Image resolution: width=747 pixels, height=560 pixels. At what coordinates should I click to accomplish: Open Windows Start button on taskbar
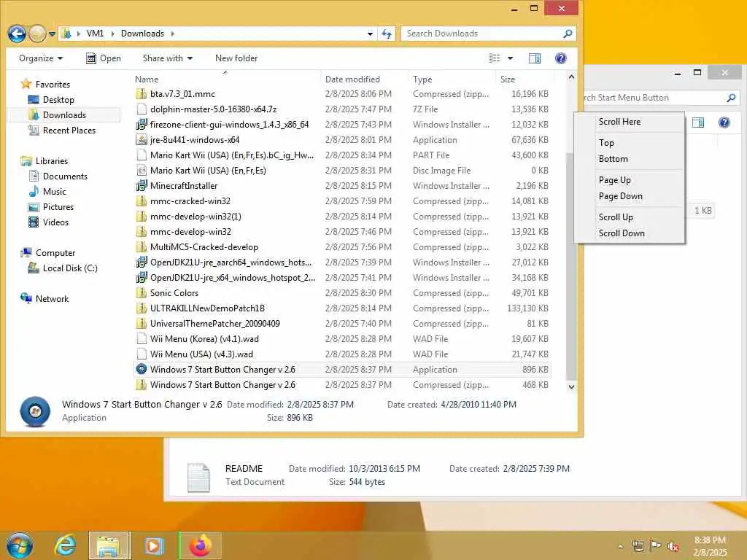(x=19, y=545)
